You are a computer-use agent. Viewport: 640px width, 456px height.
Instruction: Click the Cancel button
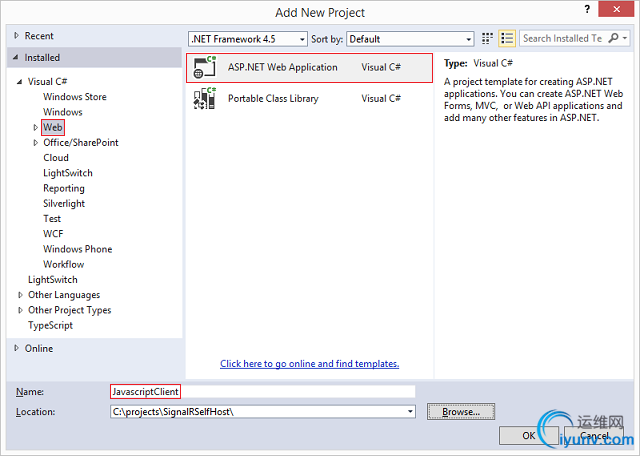[594, 436]
